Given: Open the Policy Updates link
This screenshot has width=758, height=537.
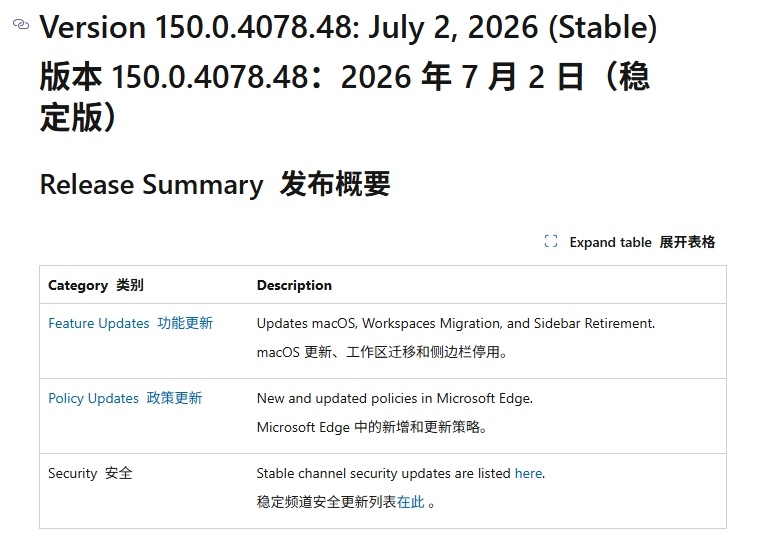Looking at the screenshot, I should (93, 398).
